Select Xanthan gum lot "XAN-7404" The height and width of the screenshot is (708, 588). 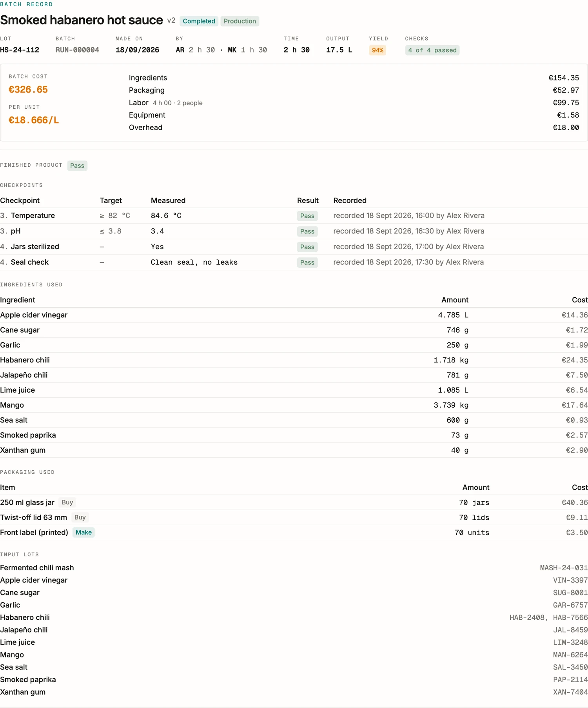tap(570, 692)
